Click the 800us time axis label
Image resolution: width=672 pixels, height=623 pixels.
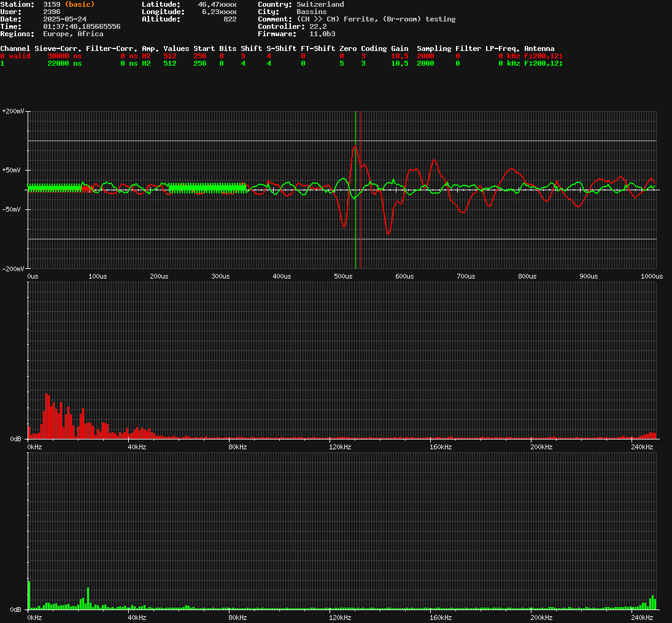pyautogui.click(x=527, y=277)
